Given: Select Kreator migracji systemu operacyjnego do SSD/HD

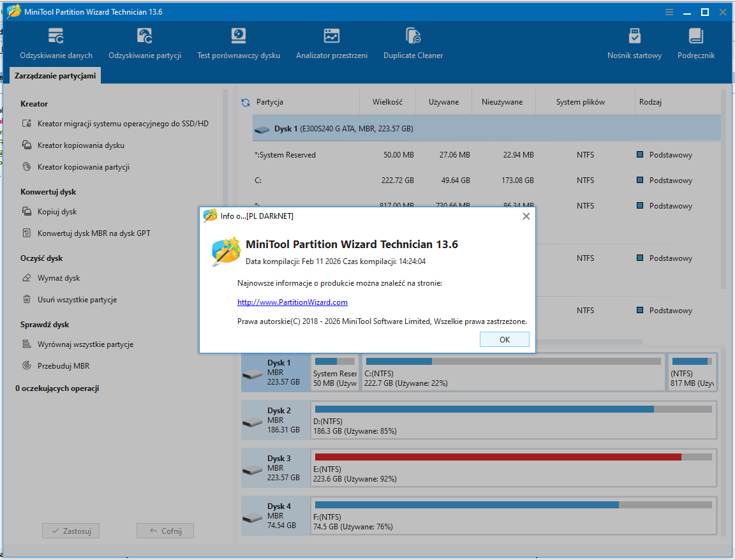Looking at the screenshot, I should [x=122, y=124].
